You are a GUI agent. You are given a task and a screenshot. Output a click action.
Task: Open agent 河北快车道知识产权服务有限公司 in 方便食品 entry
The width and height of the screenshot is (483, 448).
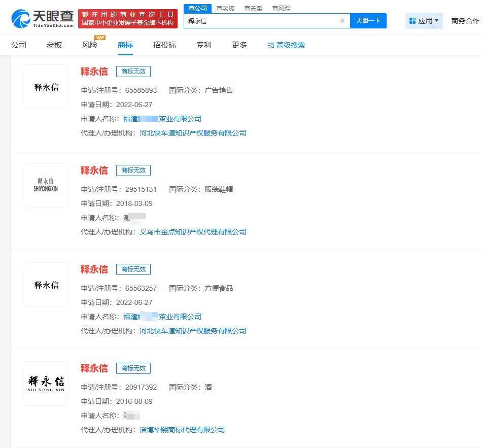(x=193, y=331)
